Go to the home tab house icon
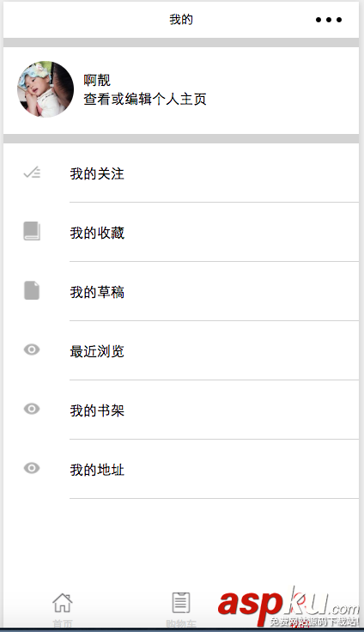 [x=63, y=603]
